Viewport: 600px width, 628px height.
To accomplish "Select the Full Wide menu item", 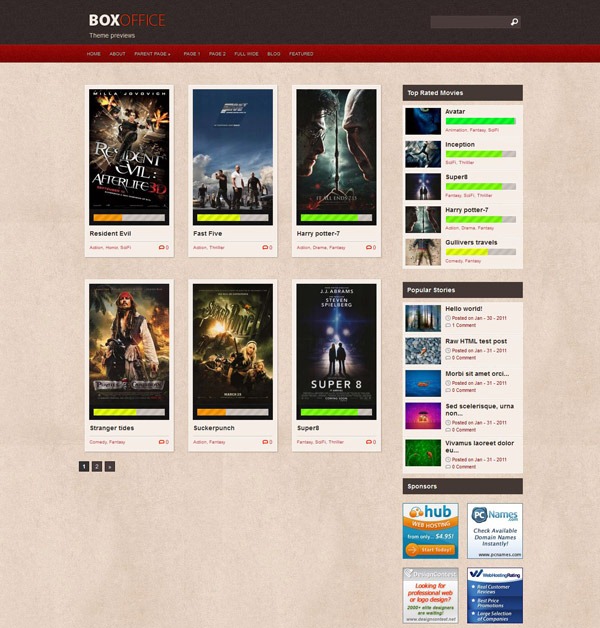I will coord(246,54).
